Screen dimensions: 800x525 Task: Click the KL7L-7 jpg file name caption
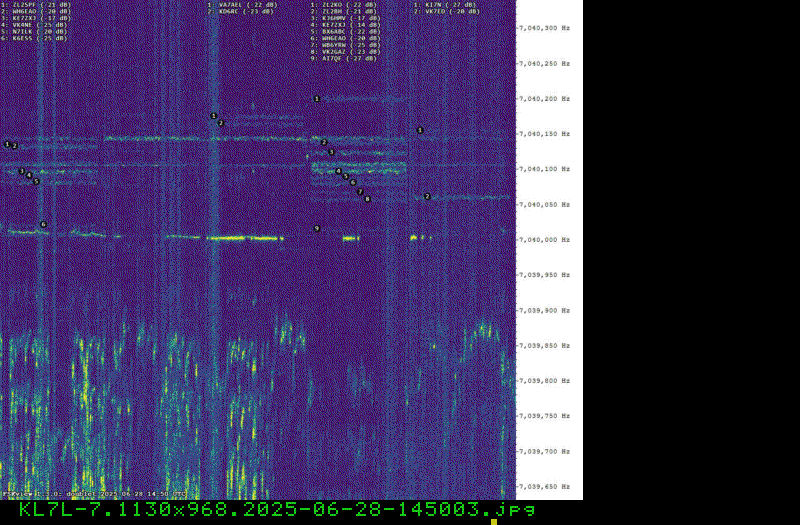click(277, 509)
